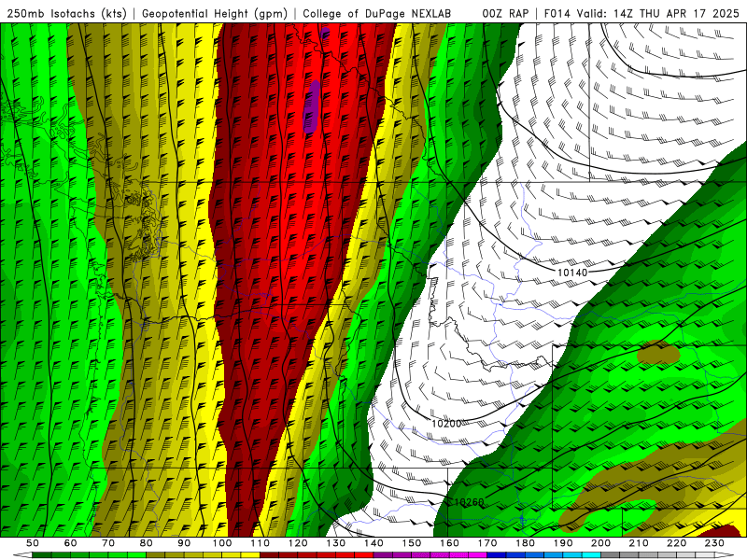This screenshot has height=560, width=747.
Task: Pick the bright yellow swatch just before 110
Action: tap(250, 555)
